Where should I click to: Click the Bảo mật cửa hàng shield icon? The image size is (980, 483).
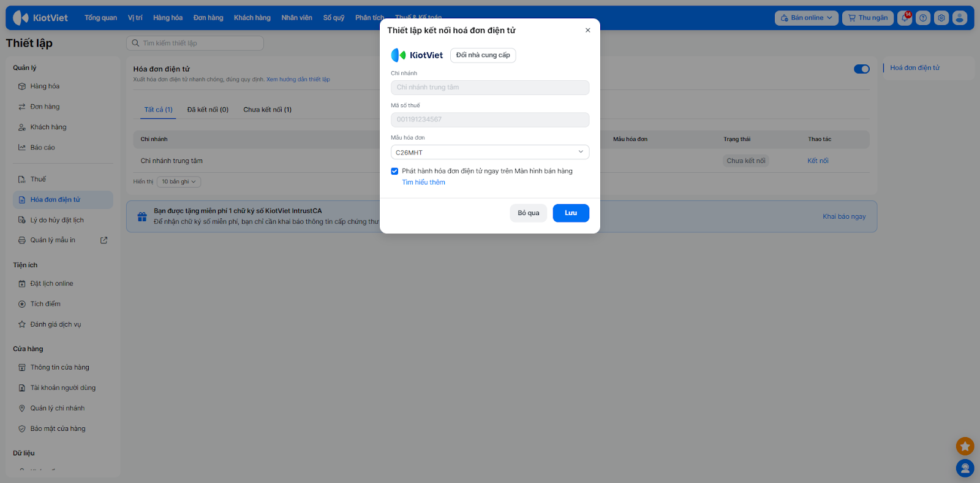pyautogui.click(x=22, y=429)
